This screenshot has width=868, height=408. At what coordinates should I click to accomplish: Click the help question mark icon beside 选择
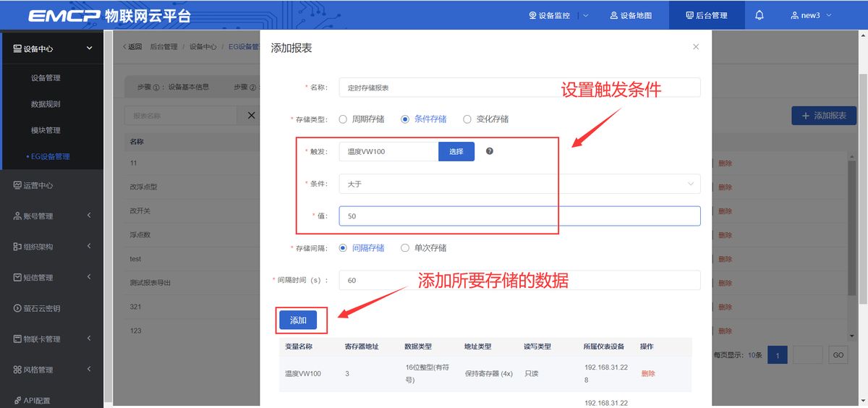pos(490,151)
